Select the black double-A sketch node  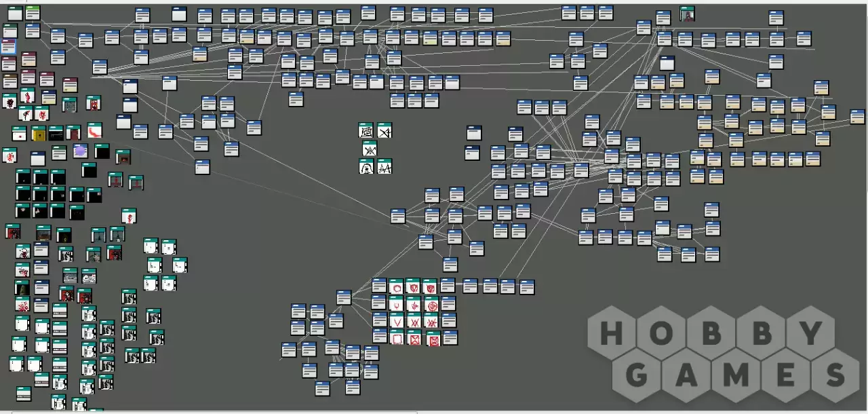pyautogui.click(x=384, y=166)
